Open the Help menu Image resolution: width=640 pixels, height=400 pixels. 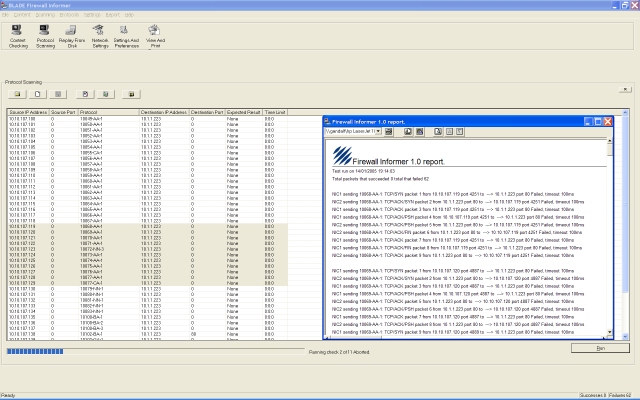(x=129, y=15)
